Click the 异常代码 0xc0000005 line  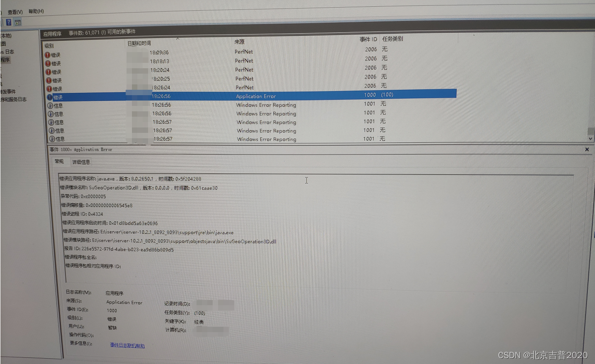[83, 196]
